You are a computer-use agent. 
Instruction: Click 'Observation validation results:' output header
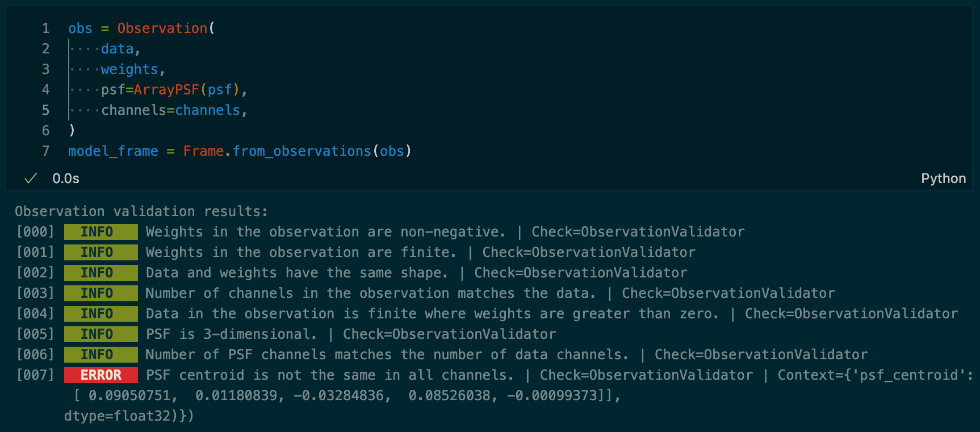tap(141, 211)
